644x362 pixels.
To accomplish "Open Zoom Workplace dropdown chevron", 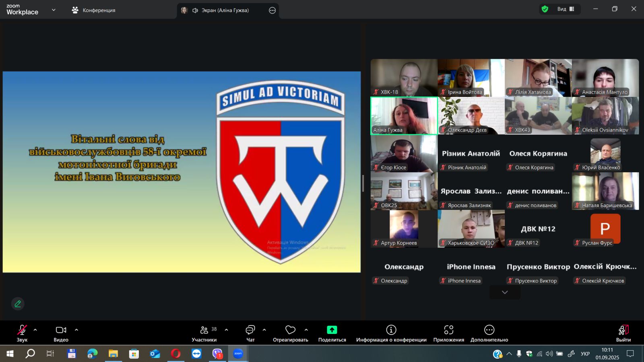I will pos(54,10).
